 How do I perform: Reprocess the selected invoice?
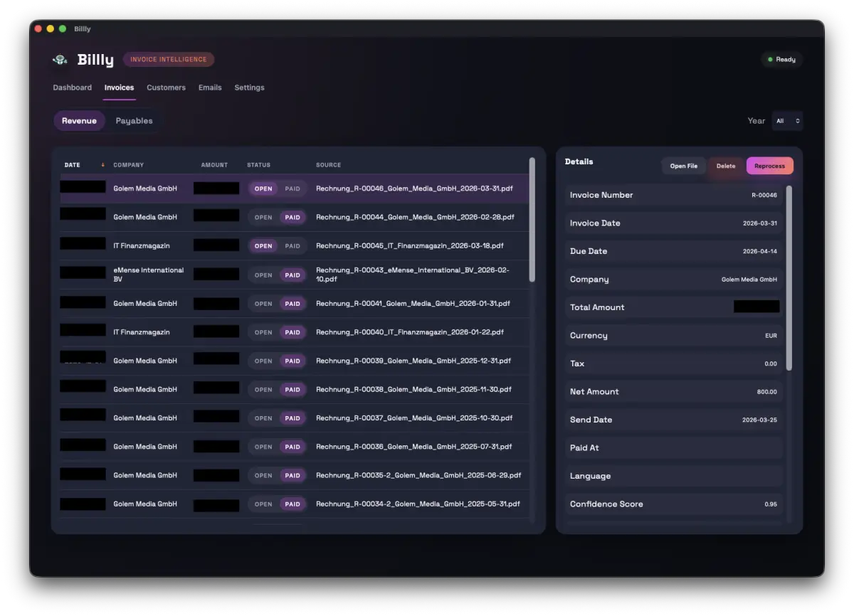pyautogui.click(x=769, y=165)
